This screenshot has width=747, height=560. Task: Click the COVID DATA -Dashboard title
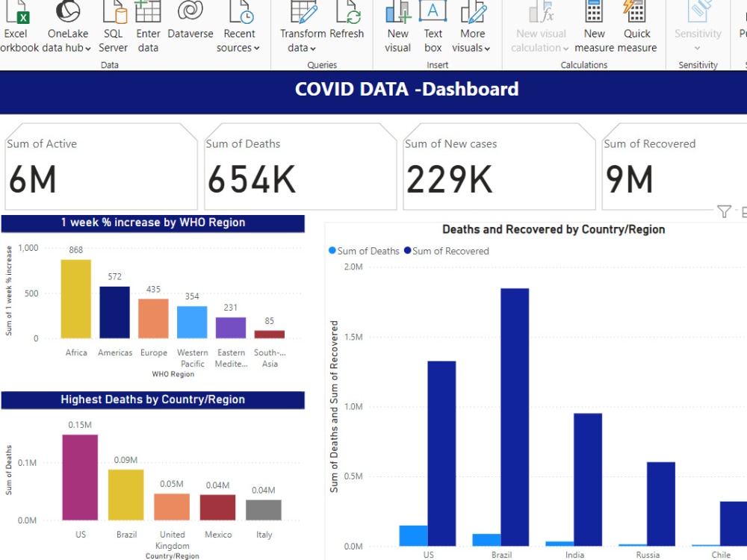406,89
